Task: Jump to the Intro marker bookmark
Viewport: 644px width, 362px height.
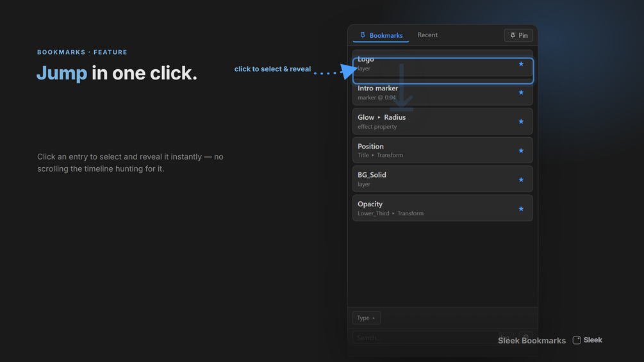Action: [x=443, y=92]
